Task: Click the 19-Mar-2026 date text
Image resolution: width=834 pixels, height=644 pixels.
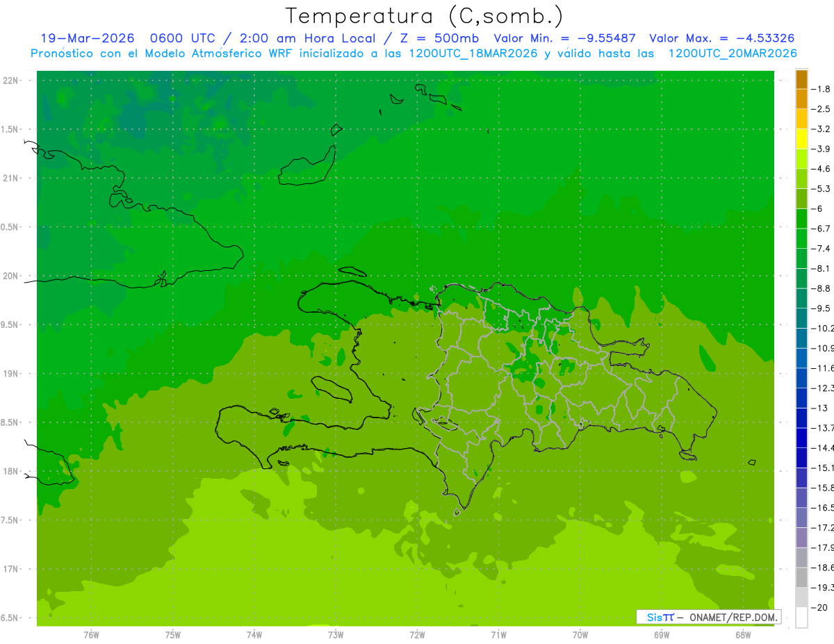Action: coord(87,38)
